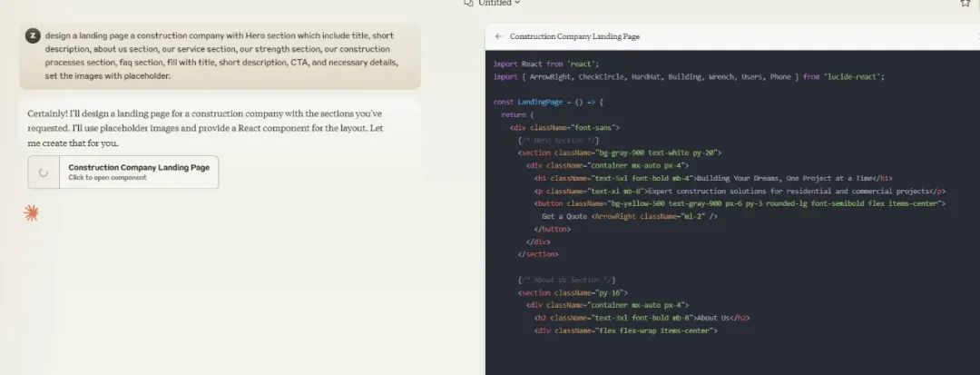Click 'Click to open component' caption
The height and width of the screenshot is (375, 980).
(107, 177)
